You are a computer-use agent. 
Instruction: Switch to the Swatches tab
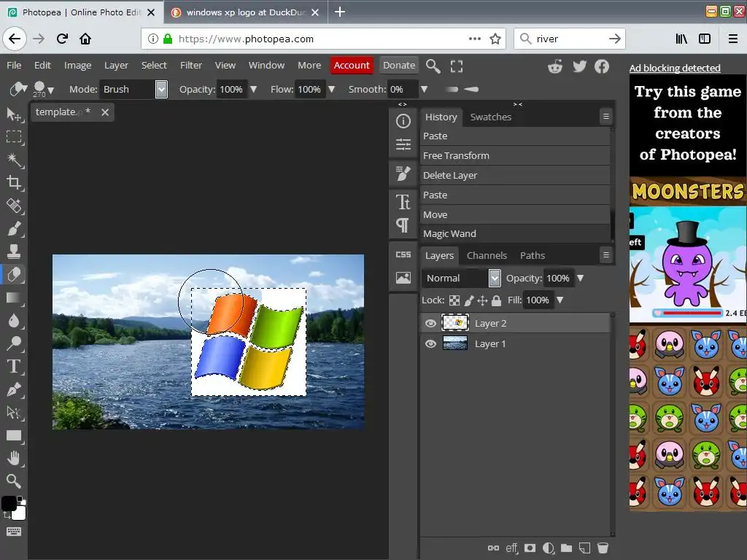click(x=491, y=117)
